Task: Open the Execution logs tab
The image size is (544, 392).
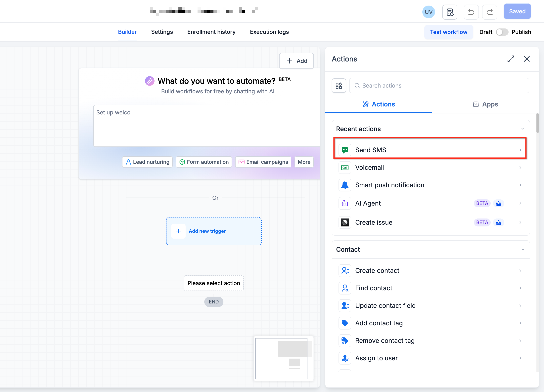Action: 269,32
